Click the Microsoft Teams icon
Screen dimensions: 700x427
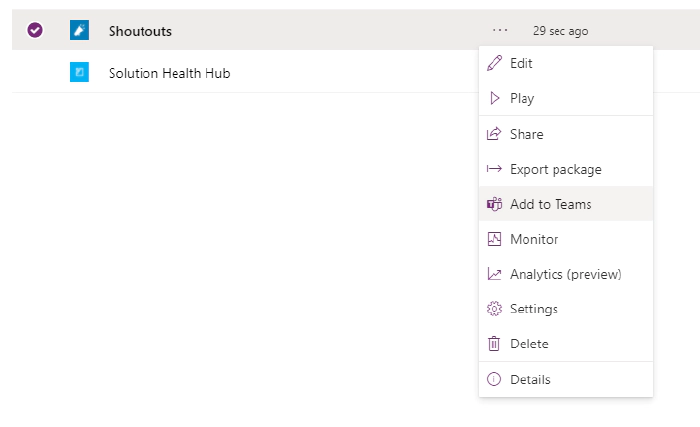494,204
